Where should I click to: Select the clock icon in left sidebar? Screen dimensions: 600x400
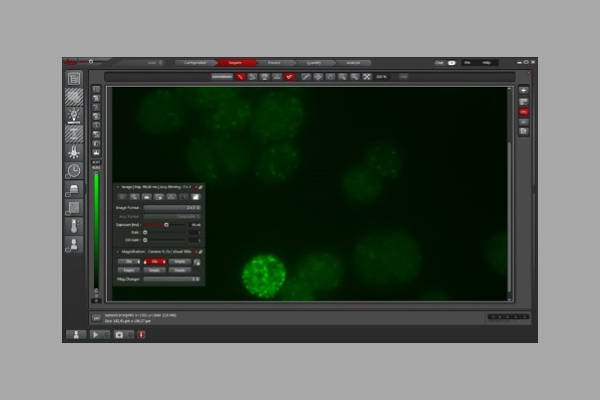(74, 171)
